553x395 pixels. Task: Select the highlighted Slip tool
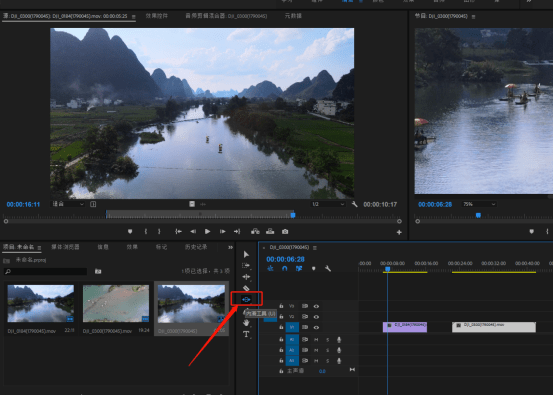(246, 299)
